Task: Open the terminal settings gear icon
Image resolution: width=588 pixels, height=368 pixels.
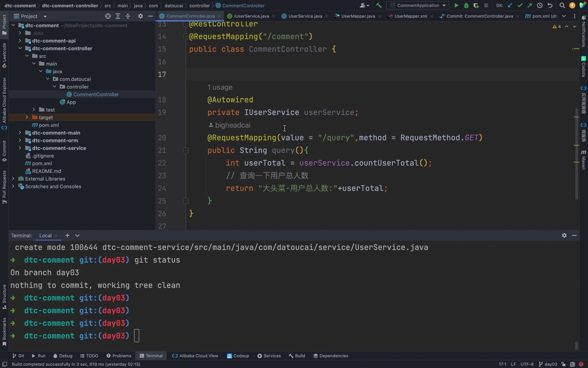Action: point(564,235)
